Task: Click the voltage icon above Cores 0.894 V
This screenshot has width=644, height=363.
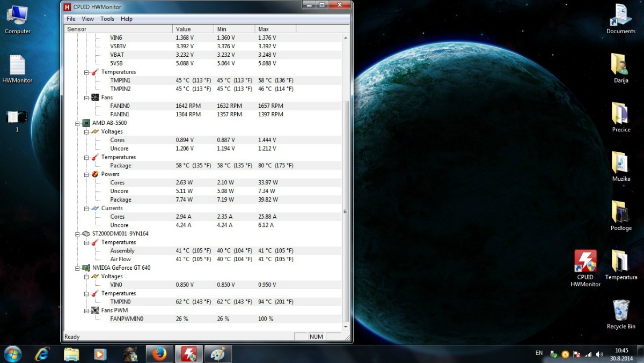Action: (95, 131)
